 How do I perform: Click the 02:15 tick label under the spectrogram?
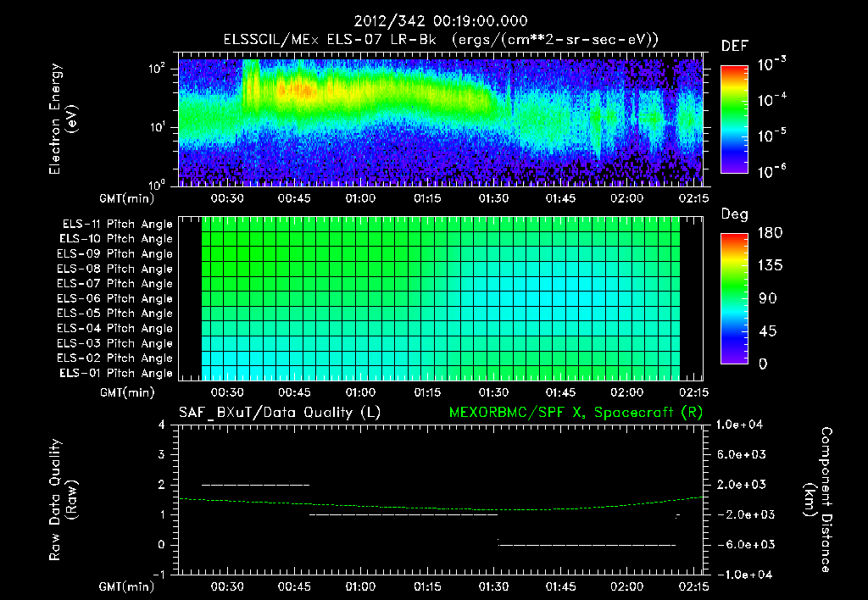(693, 198)
